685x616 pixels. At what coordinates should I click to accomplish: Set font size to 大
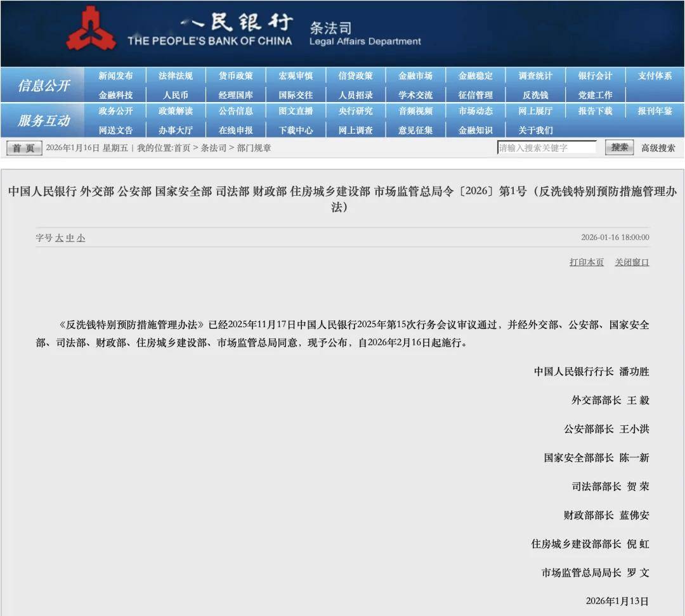(60, 238)
